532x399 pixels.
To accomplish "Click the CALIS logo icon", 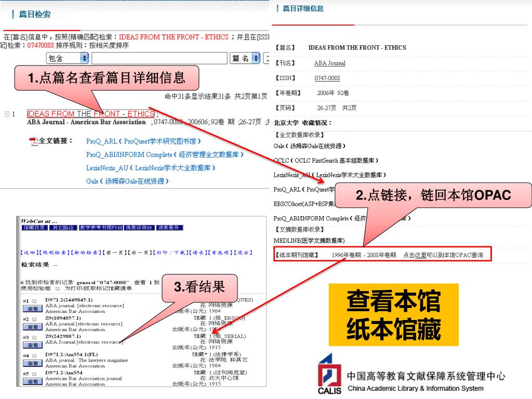I will (329, 374).
